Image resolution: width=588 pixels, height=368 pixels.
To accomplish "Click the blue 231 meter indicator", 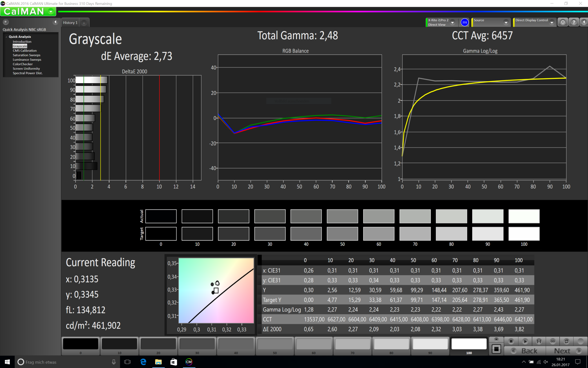I will [x=464, y=22].
